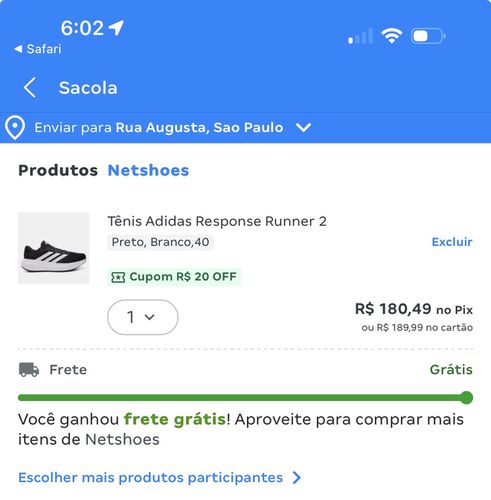491x500 pixels.
Task: Return to Safari via the back link
Action: 38,49
